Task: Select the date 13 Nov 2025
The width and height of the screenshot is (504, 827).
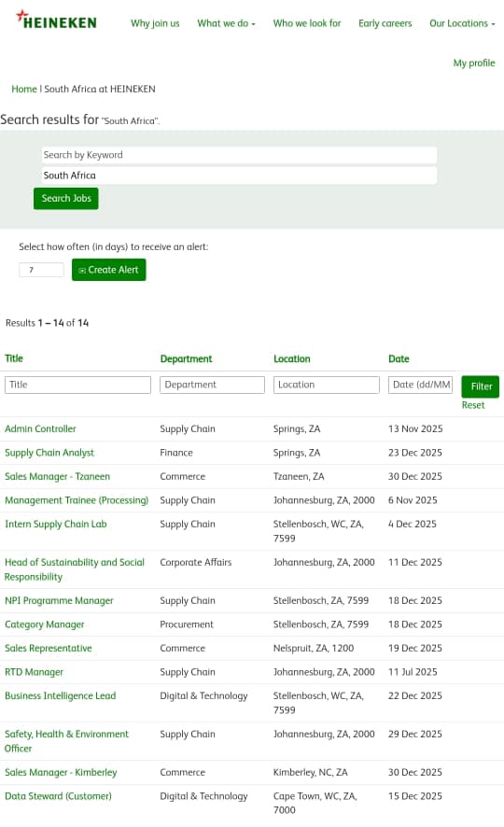Action: pos(415,429)
